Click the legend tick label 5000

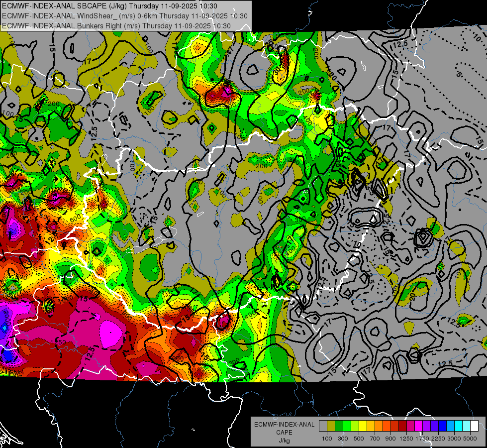coord(470,439)
